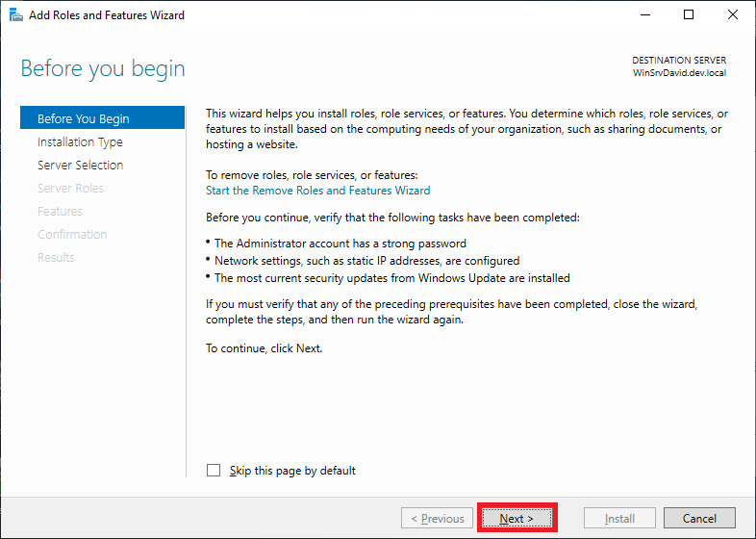The width and height of the screenshot is (756, 539).
Task: Click the wizard icon in the title bar
Action: coord(15,15)
